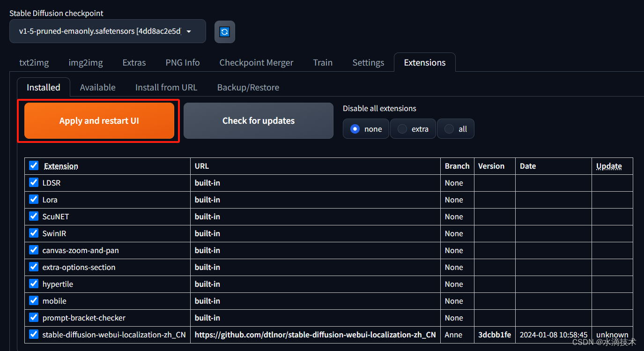This screenshot has height=351, width=644.
Task: Select the 'extra' disable extensions option
Action: tap(413, 129)
